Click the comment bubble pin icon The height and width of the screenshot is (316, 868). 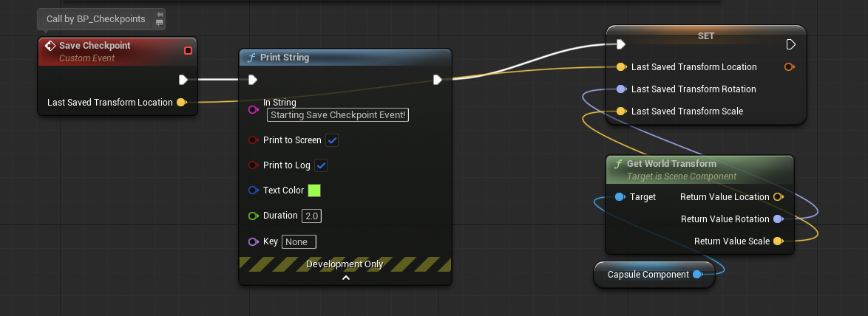pyautogui.click(x=160, y=14)
